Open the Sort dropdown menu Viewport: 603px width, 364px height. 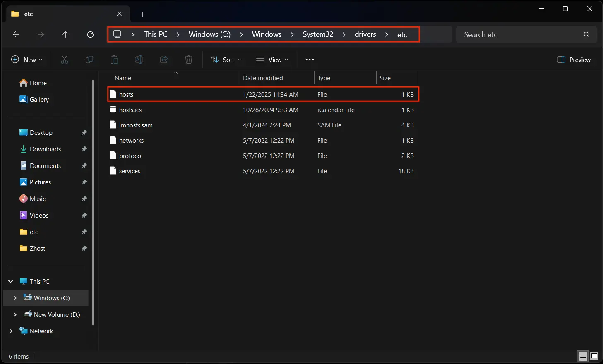click(x=226, y=60)
